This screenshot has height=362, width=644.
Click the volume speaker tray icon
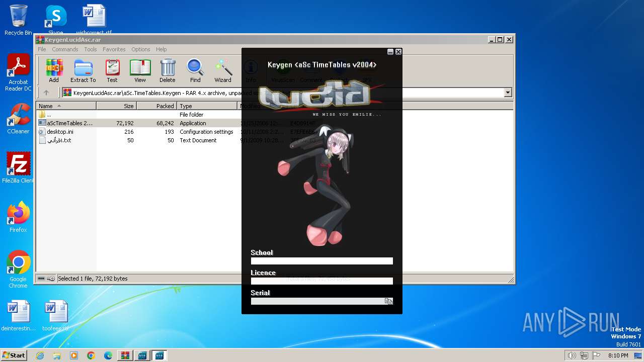pyautogui.click(x=572, y=355)
